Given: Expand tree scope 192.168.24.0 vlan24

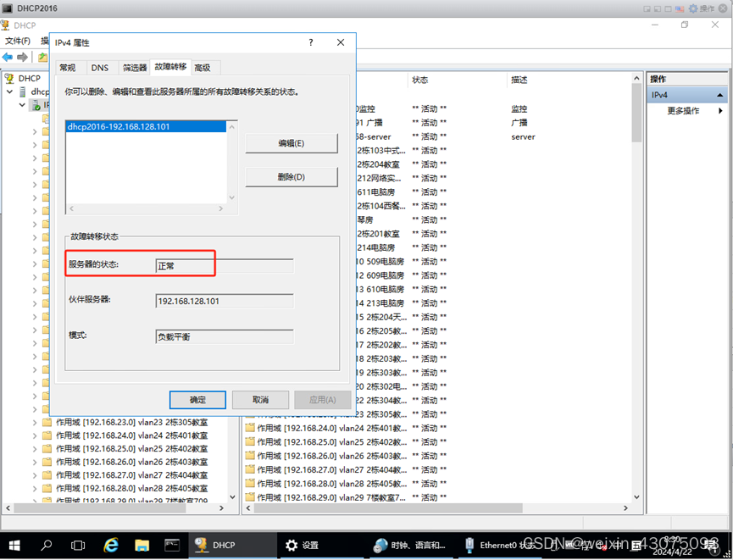Looking at the screenshot, I should coord(35,435).
